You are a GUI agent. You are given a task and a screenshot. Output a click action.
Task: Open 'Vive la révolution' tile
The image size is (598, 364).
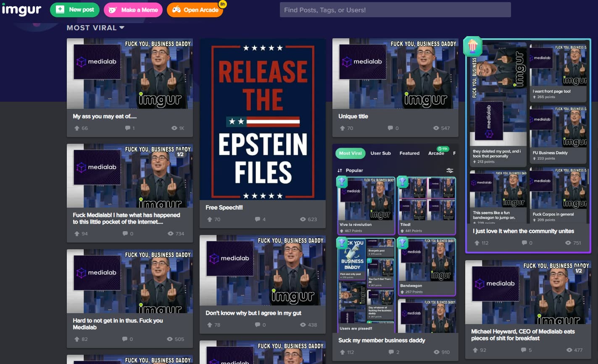pos(366,206)
